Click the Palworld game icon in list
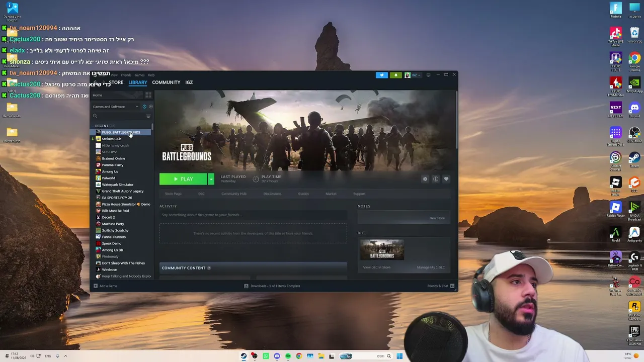 coord(98,178)
